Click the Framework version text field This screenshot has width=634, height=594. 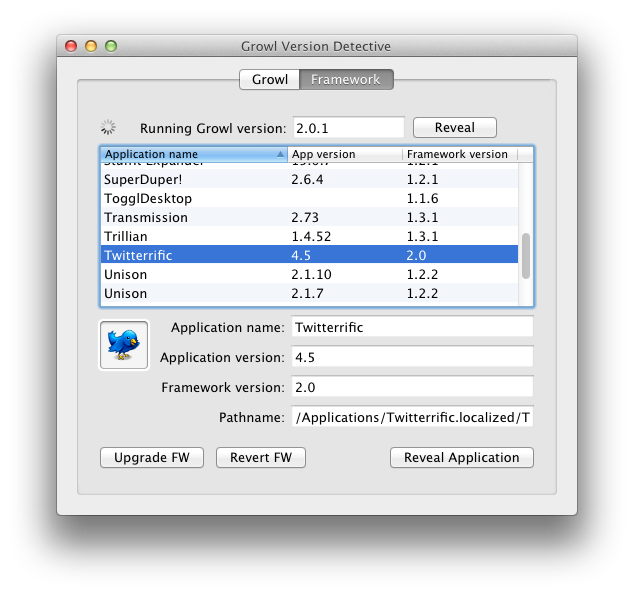pyautogui.click(x=412, y=387)
